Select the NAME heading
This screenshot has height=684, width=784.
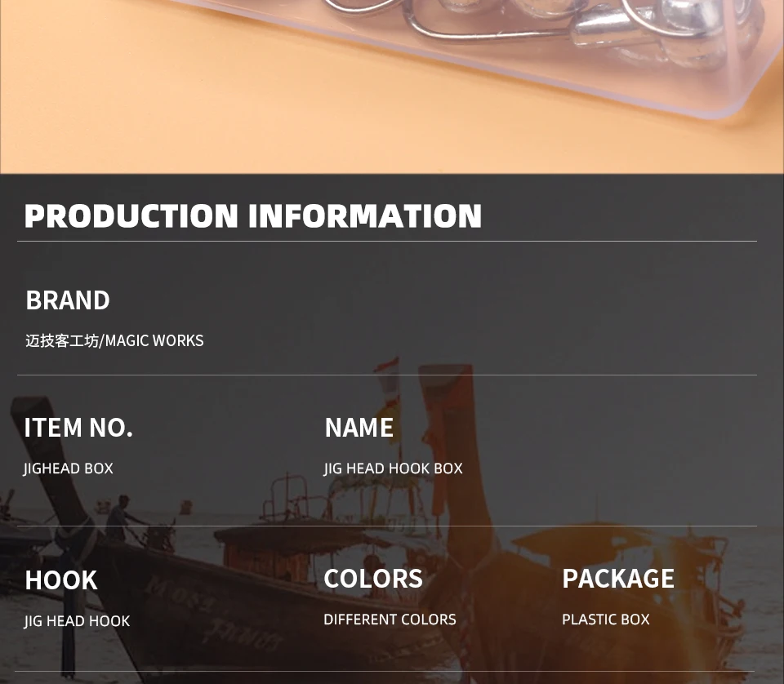tap(359, 428)
